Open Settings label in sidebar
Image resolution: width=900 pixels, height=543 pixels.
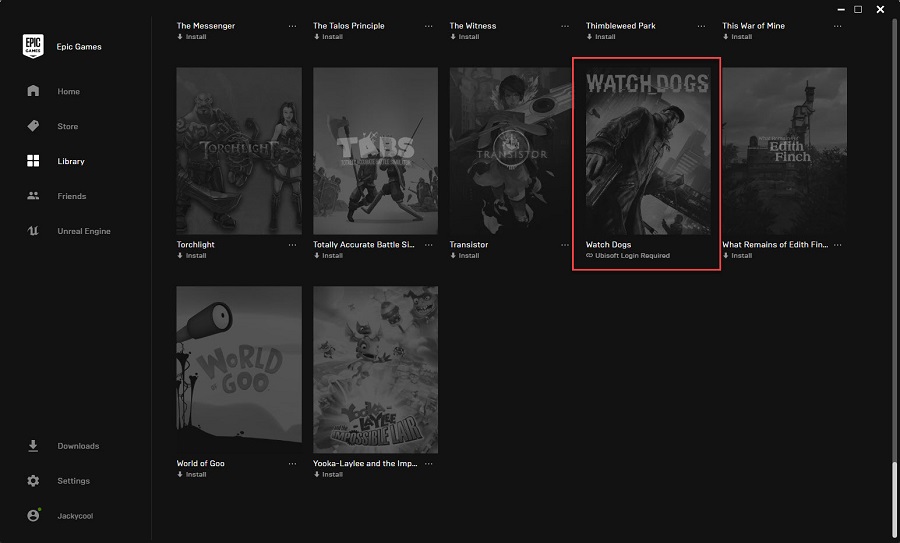(73, 481)
